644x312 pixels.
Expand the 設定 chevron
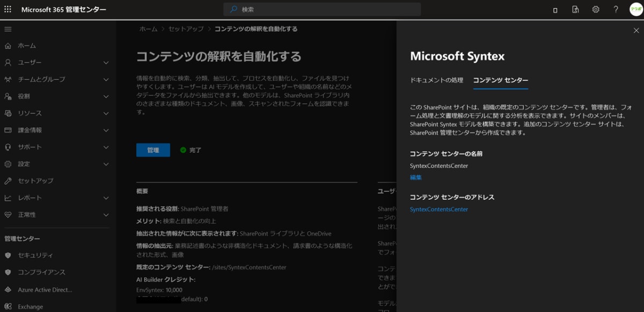pyautogui.click(x=106, y=164)
